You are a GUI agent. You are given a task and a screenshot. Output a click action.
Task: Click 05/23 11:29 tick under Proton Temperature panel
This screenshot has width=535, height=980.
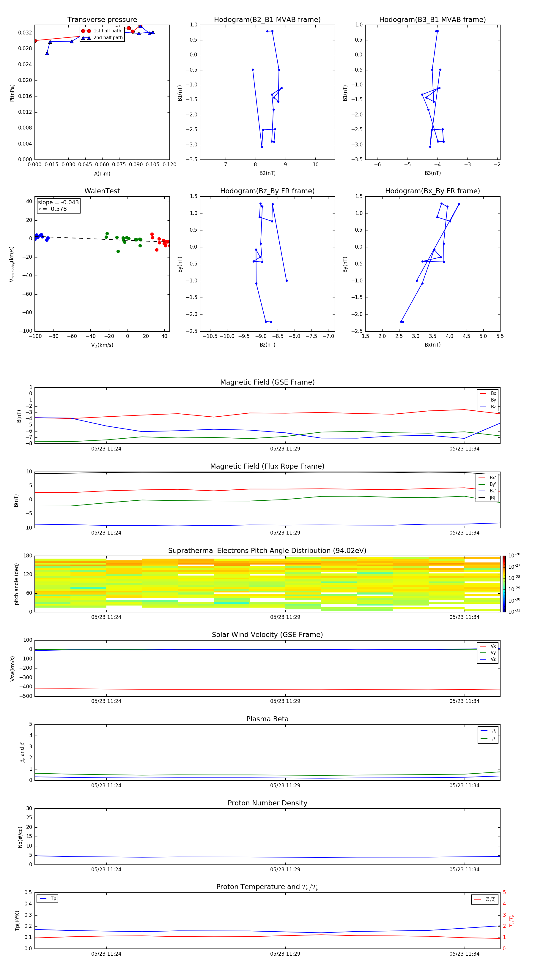[285, 954]
